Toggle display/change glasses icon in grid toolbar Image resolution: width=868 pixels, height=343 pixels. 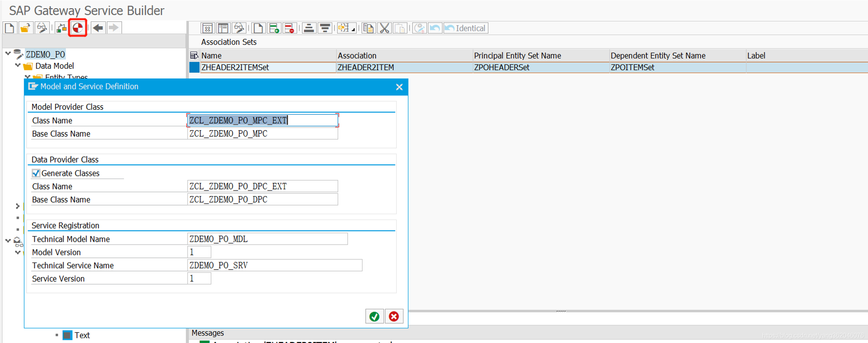pyautogui.click(x=239, y=28)
